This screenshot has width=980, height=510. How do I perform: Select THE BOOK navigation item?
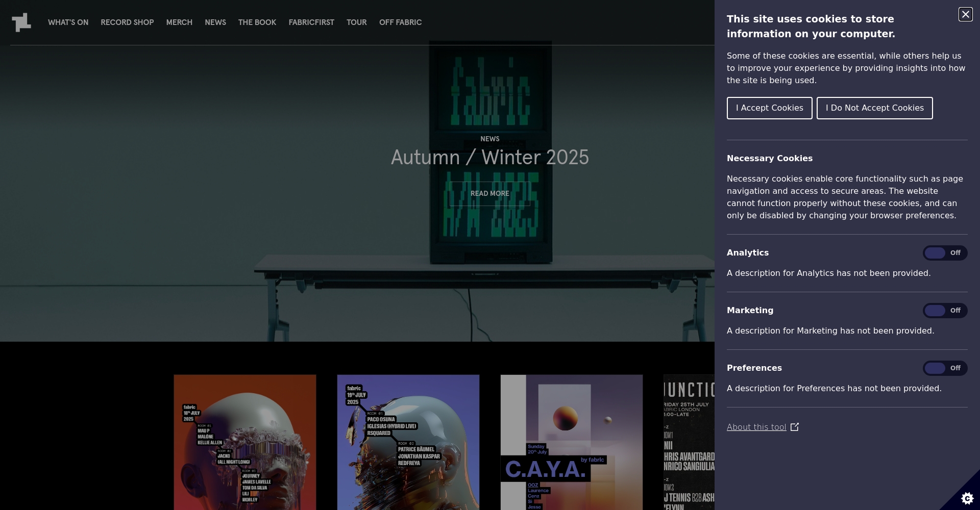pyautogui.click(x=257, y=22)
